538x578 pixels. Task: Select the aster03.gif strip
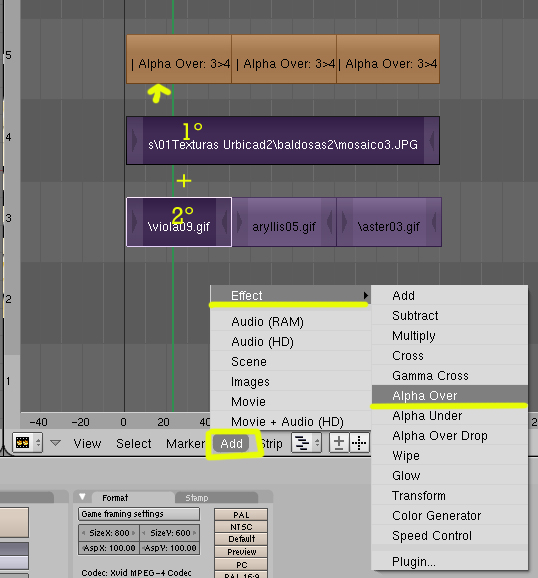(x=389, y=222)
